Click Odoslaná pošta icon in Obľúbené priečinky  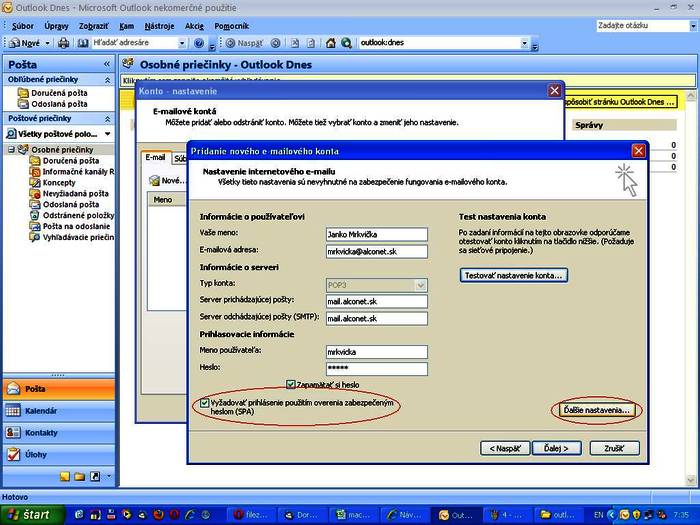(x=23, y=104)
